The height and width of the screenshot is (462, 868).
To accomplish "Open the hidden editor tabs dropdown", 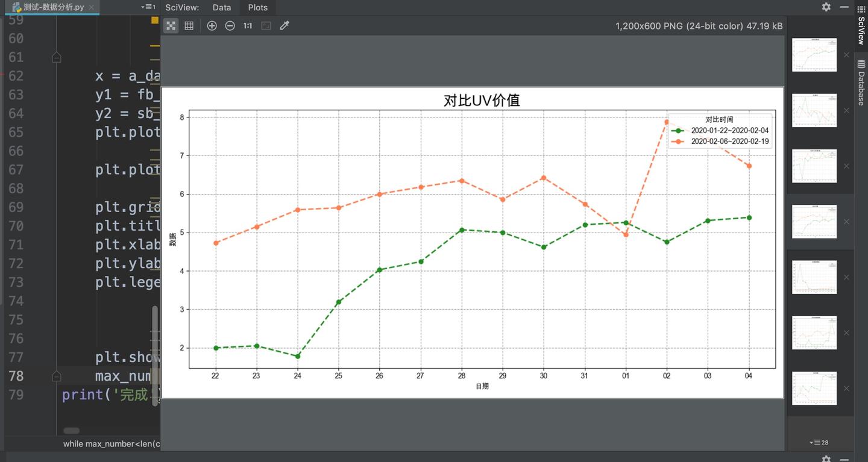I will point(148,7).
